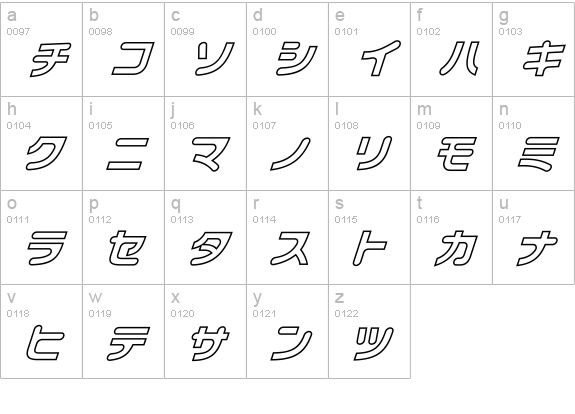Choose the glyph in cell c 0099
575x414 pixels.
point(215,59)
